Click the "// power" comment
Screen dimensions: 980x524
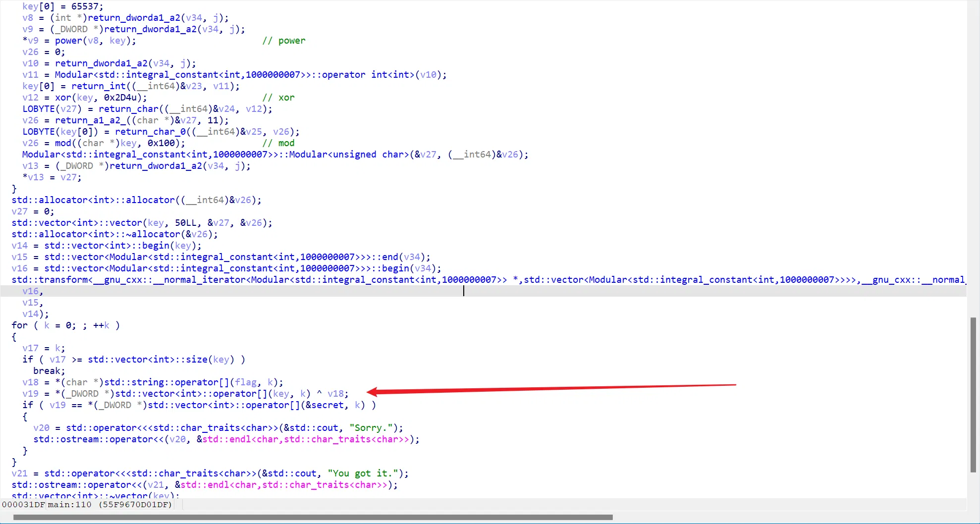284,41
